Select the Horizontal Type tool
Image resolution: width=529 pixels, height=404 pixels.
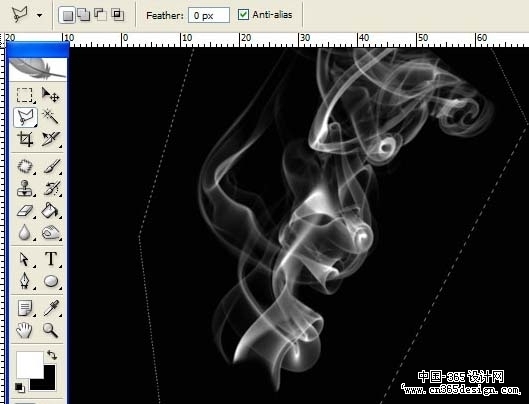[x=51, y=259]
